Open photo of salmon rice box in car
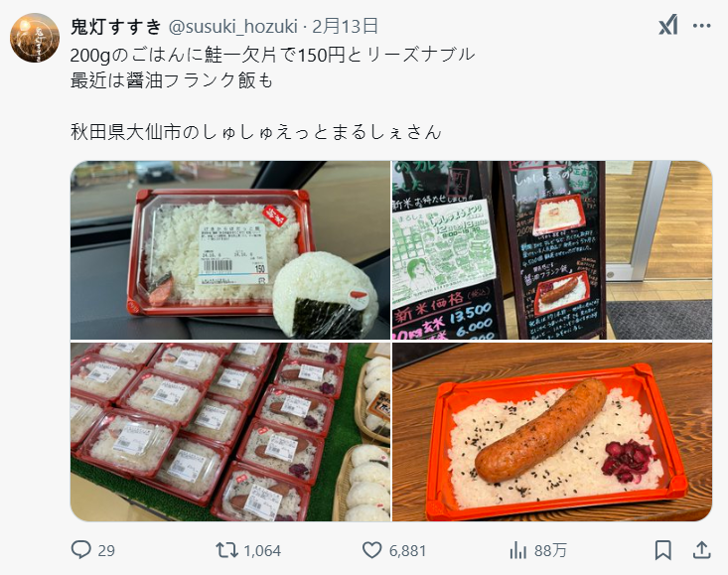The image size is (728, 575). coord(230,250)
